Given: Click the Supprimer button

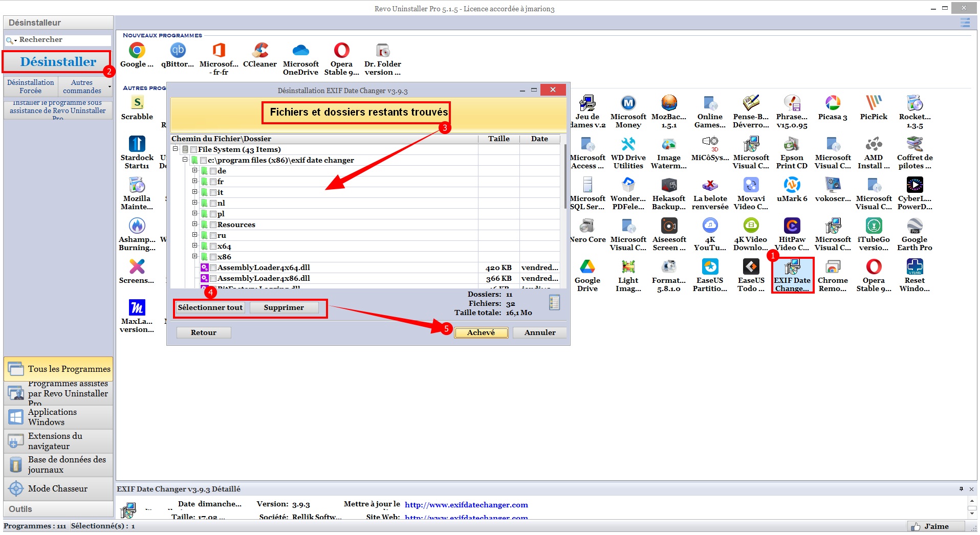Looking at the screenshot, I should pyautogui.click(x=284, y=307).
